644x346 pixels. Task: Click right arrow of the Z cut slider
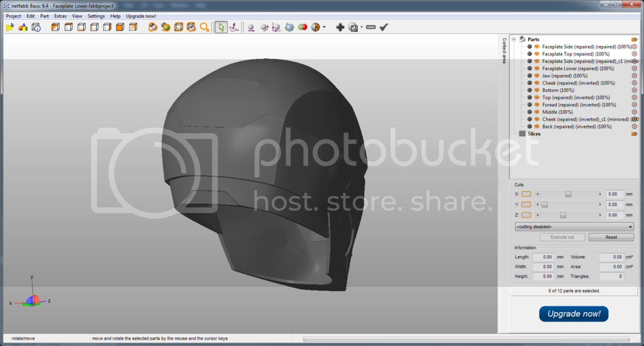tap(600, 215)
